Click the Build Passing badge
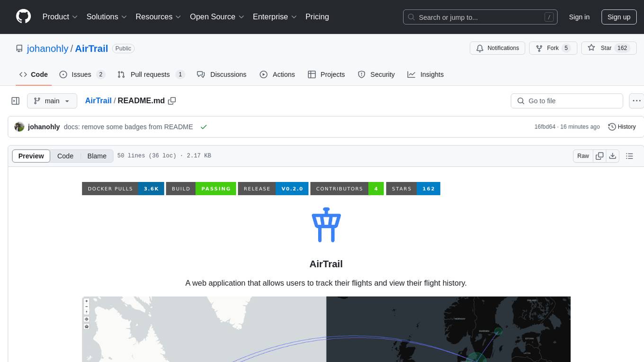644x362 pixels. (x=201, y=189)
